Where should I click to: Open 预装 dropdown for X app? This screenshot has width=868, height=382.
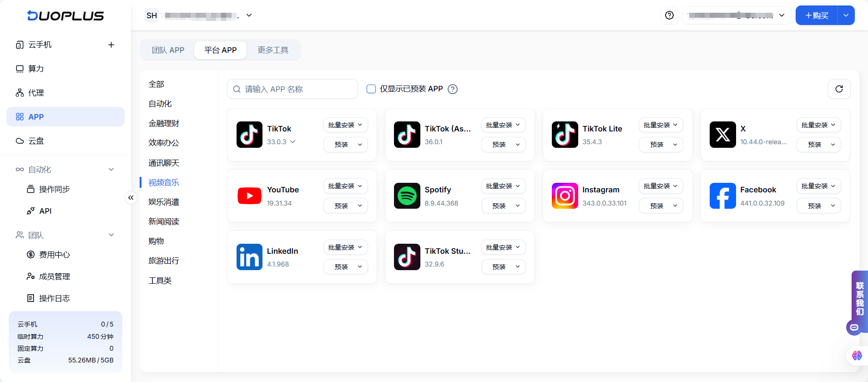point(818,145)
